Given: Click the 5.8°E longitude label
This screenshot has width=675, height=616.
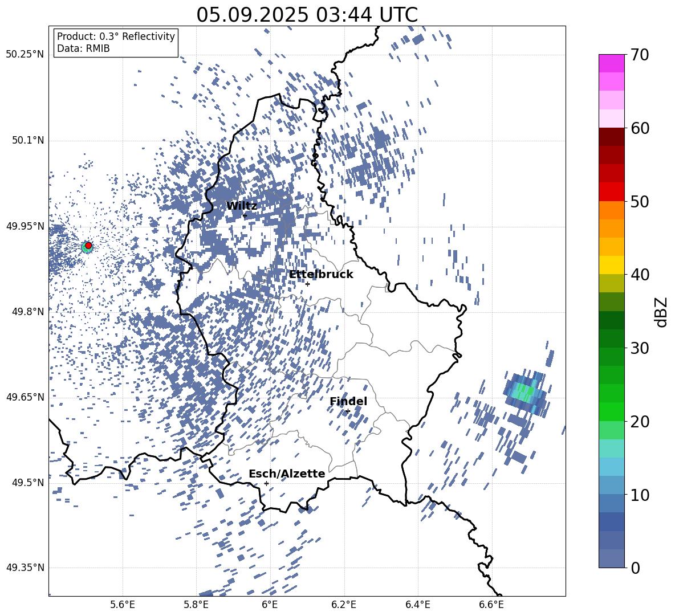Looking at the screenshot, I should click(x=196, y=605).
